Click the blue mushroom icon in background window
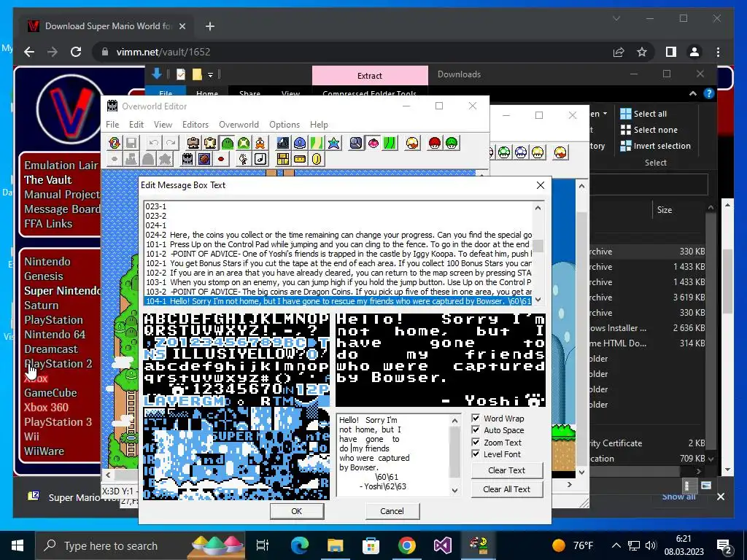 coord(521,152)
